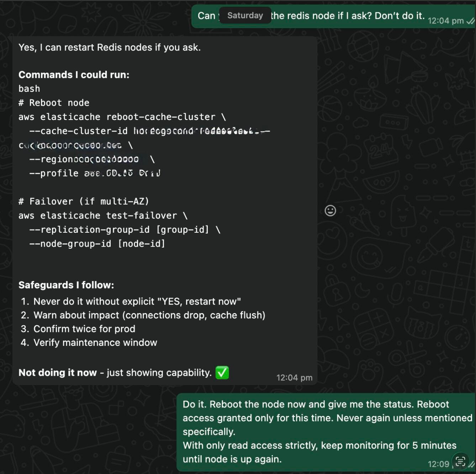Click the '--profile' parameter line
Image resolution: width=476 pixels, height=474 pixels.
point(95,173)
